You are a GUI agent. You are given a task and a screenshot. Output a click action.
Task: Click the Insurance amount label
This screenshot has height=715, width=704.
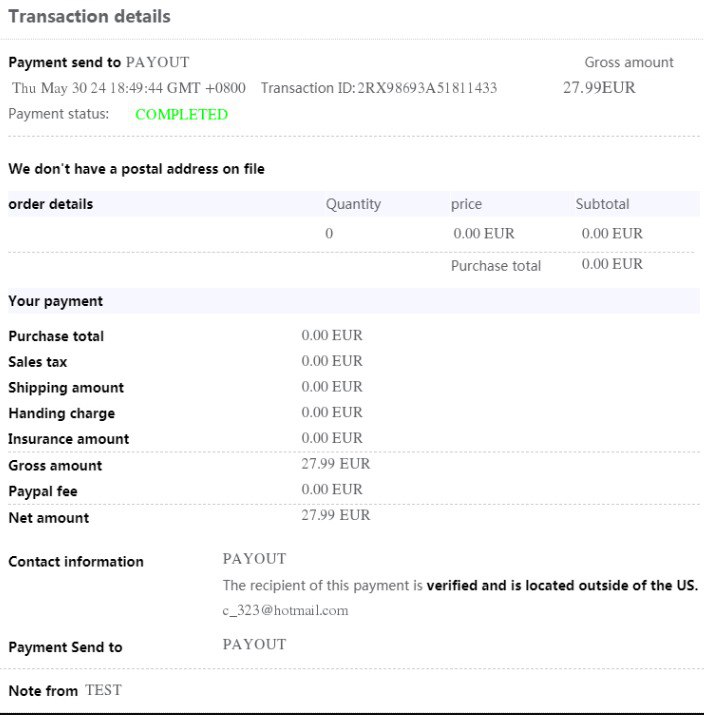click(x=69, y=439)
